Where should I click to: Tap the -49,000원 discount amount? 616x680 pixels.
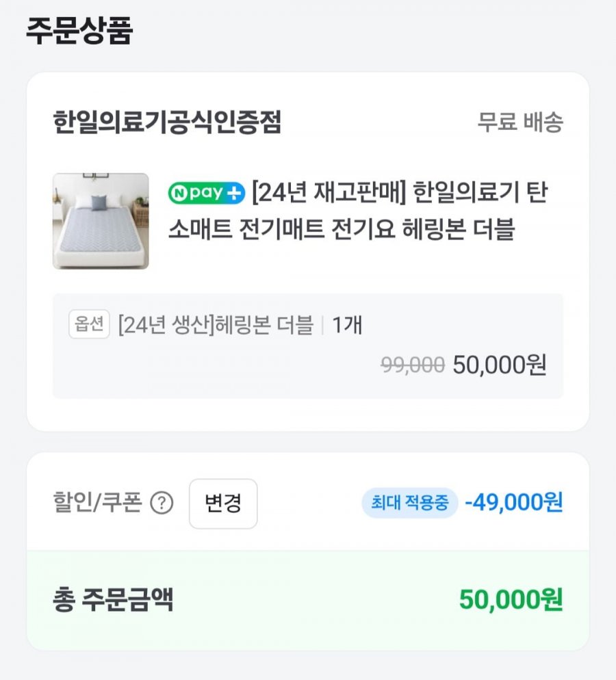coord(513,504)
